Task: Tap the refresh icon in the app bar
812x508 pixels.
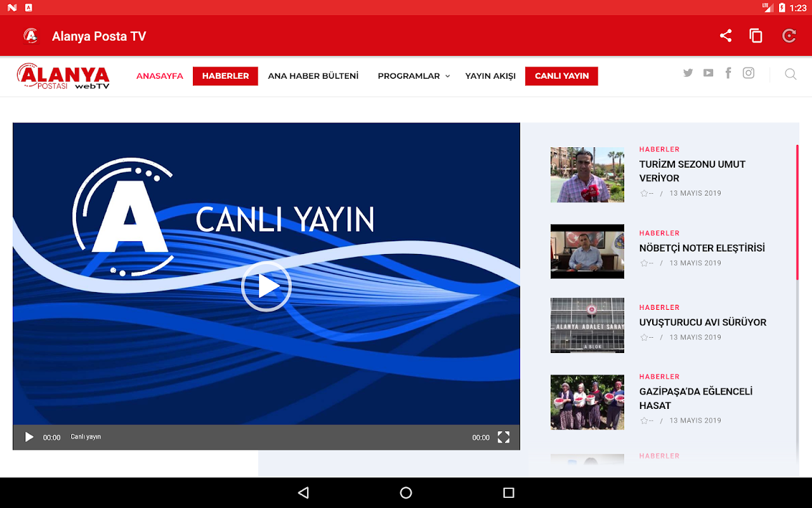Action: point(789,36)
